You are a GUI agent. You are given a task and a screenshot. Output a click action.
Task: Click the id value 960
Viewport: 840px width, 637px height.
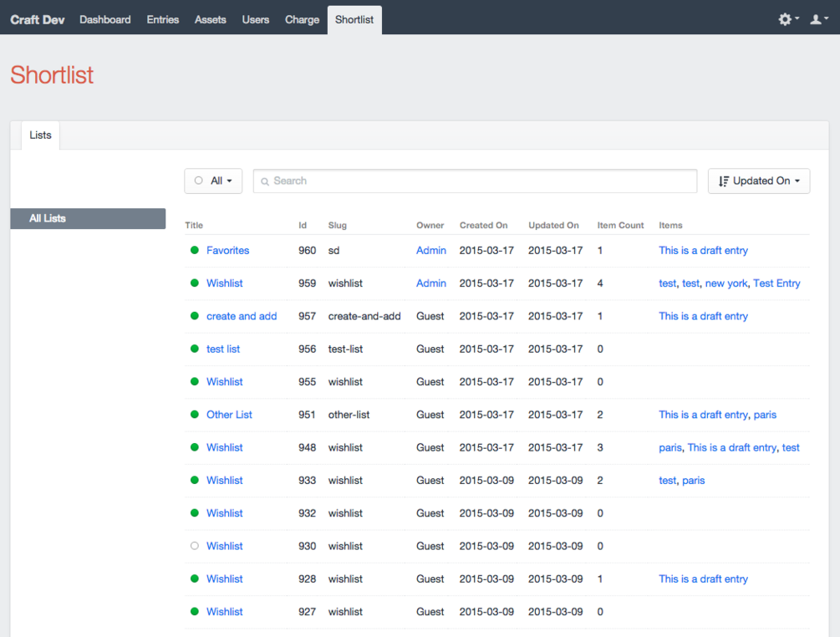[x=307, y=250]
